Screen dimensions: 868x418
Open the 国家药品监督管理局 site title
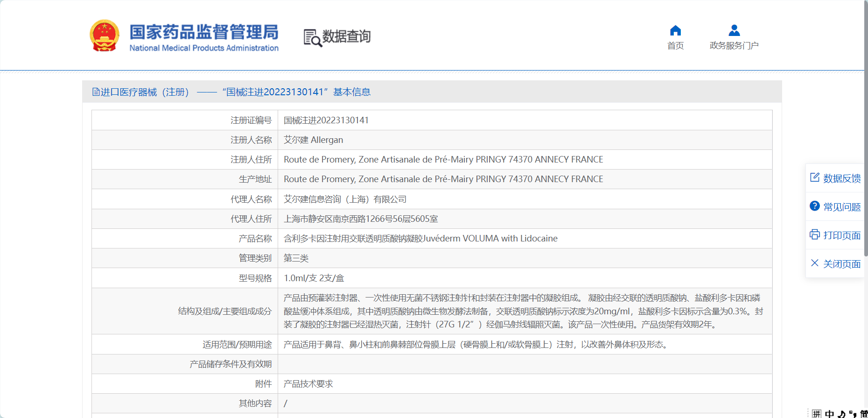(x=204, y=37)
